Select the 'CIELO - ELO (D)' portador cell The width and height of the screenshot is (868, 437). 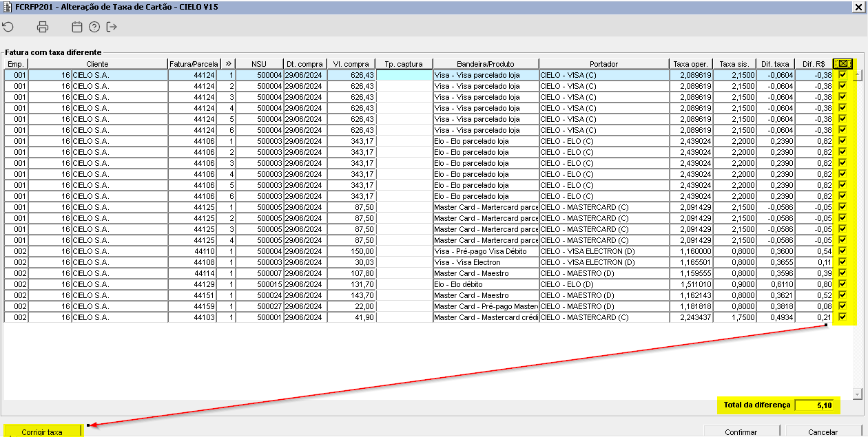coord(604,284)
